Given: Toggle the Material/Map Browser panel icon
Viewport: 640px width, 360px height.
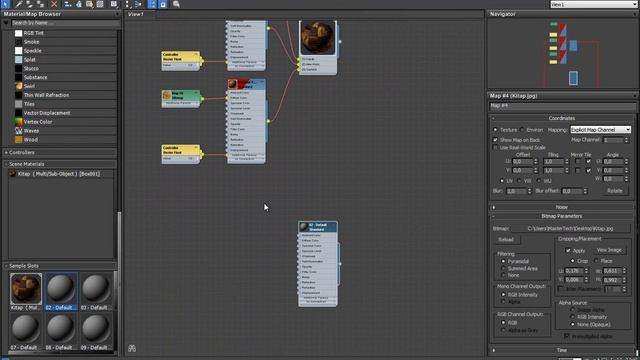Looking at the screenshot, I should (152, 4).
